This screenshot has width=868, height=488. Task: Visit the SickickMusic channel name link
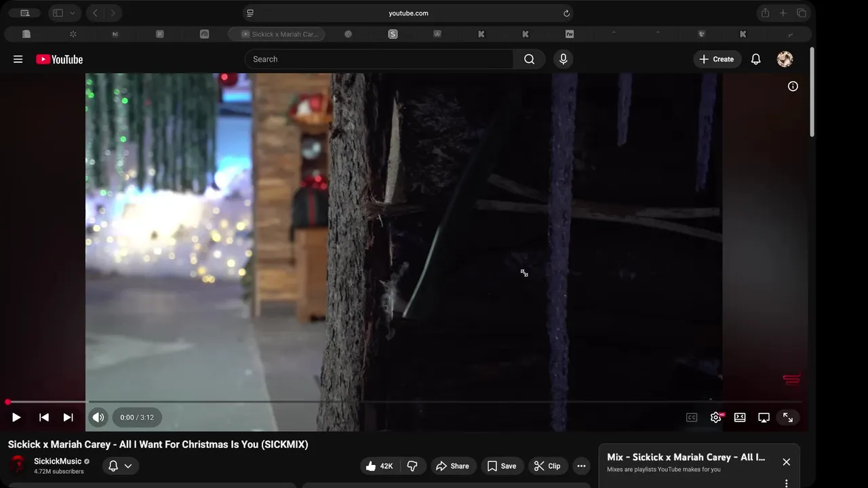(58, 461)
